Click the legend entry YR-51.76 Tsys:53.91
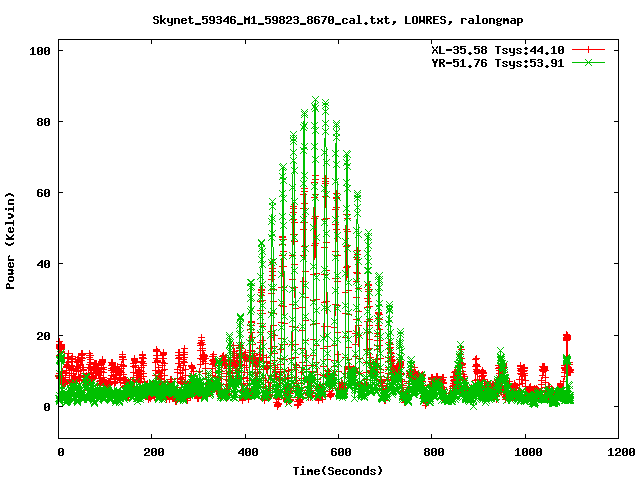The image size is (640, 480). click(x=498, y=63)
